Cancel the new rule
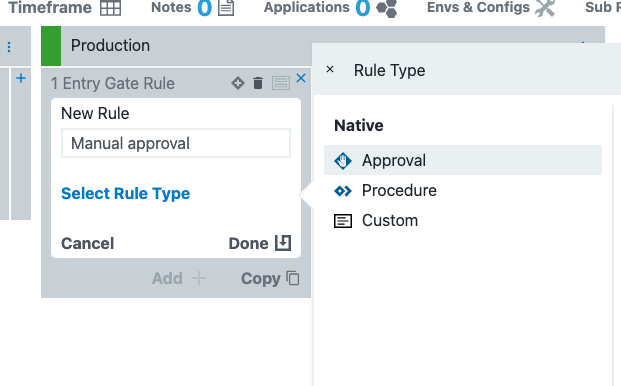 88,243
